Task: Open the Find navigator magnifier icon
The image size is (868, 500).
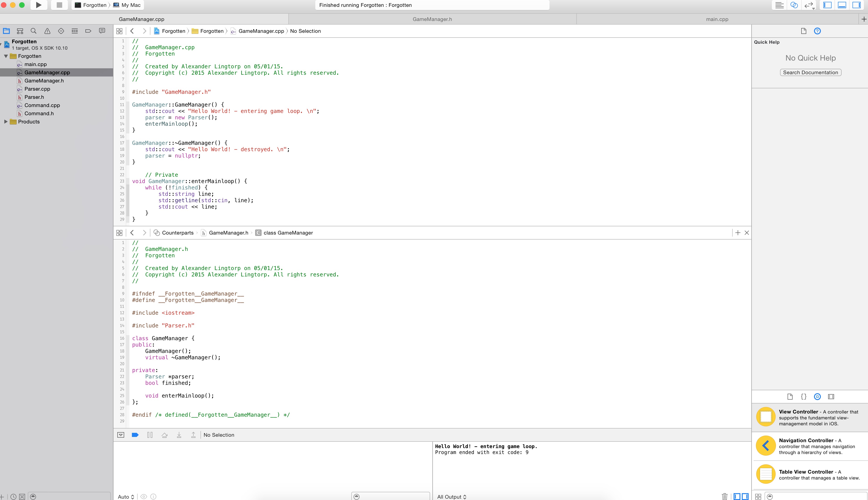Action: (x=33, y=31)
